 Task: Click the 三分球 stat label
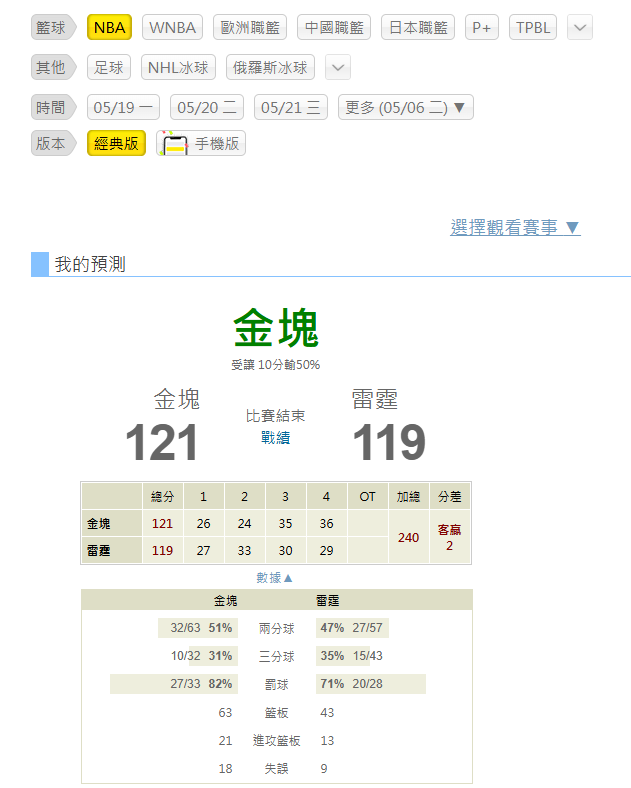(276, 656)
